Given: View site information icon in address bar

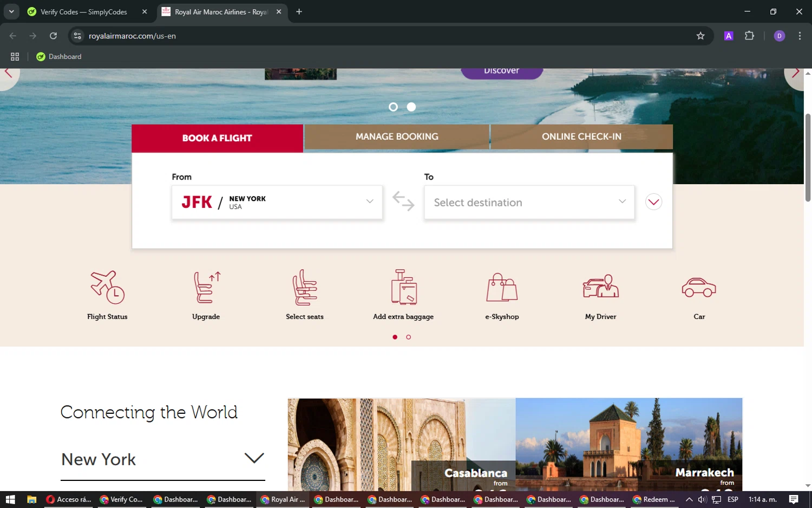Looking at the screenshot, I should click(77, 36).
